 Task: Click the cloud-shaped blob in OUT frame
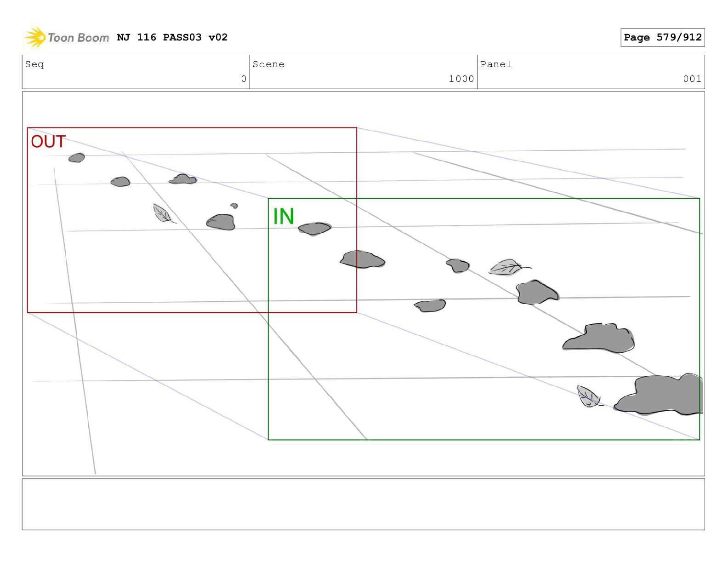(183, 179)
